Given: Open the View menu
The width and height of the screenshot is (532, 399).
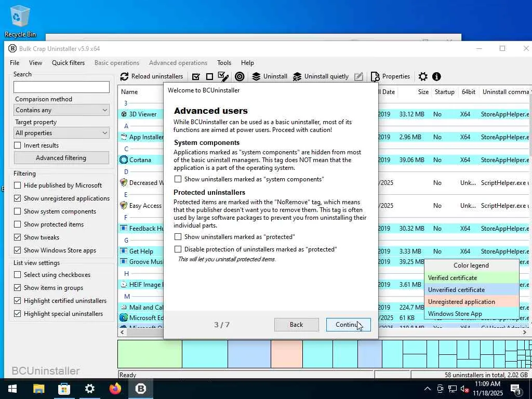Looking at the screenshot, I should coord(36,63).
